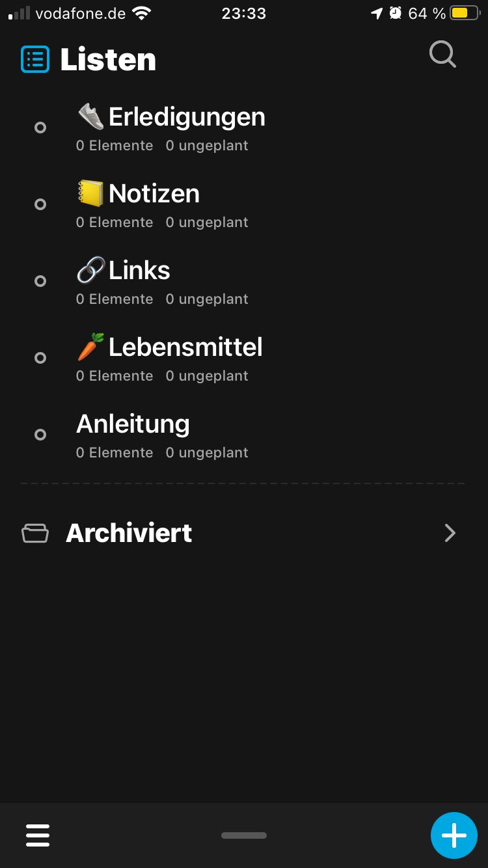Tap the Archiviert folder icon
The height and width of the screenshot is (868, 488).
[35, 534]
